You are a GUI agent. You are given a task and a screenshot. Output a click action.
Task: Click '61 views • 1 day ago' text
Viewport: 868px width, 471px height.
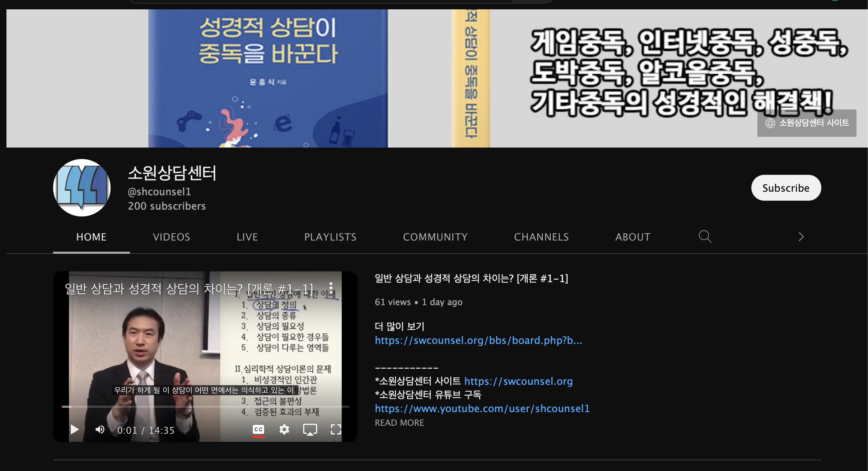(x=419, y=302)
